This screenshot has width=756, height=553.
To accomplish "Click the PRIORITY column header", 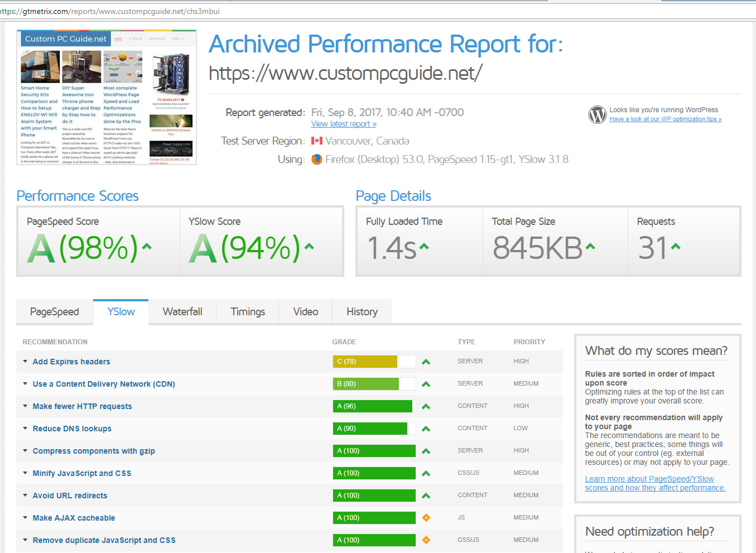I will [x=529, y=342].
